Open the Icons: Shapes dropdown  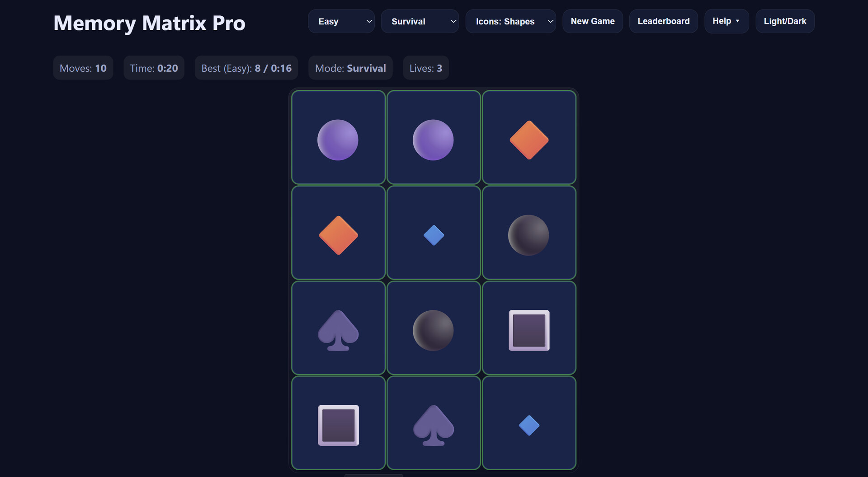click(x=510, y=21)
